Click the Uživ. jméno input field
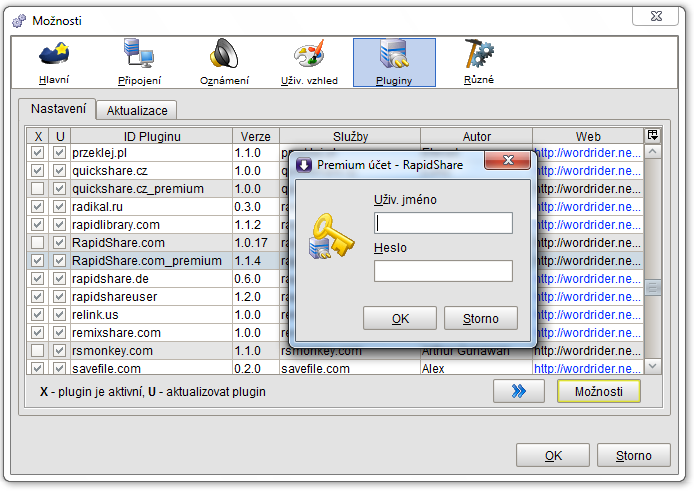 443,223
